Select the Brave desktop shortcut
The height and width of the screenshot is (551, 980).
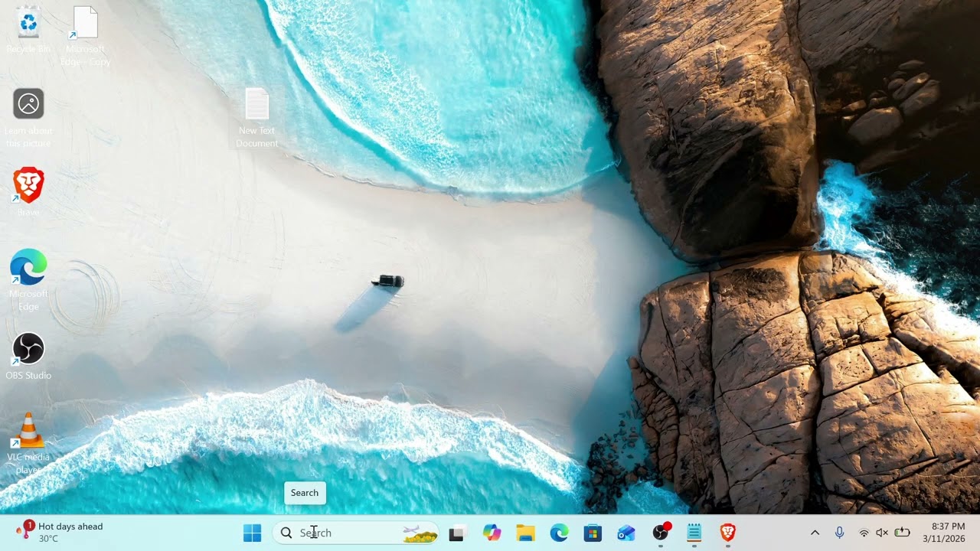coord(28,192)
